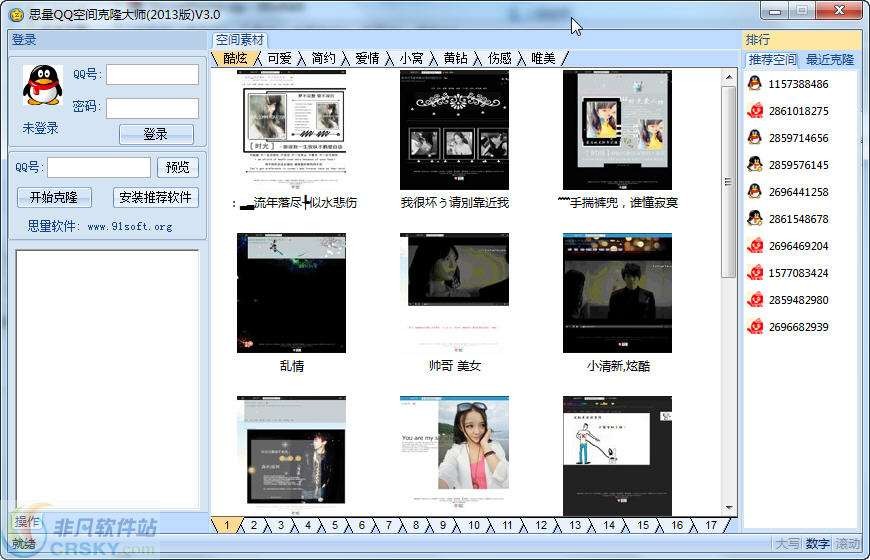Click penguin icon beside 2859714656
This screenshot has width=870, height=560.
755,137
